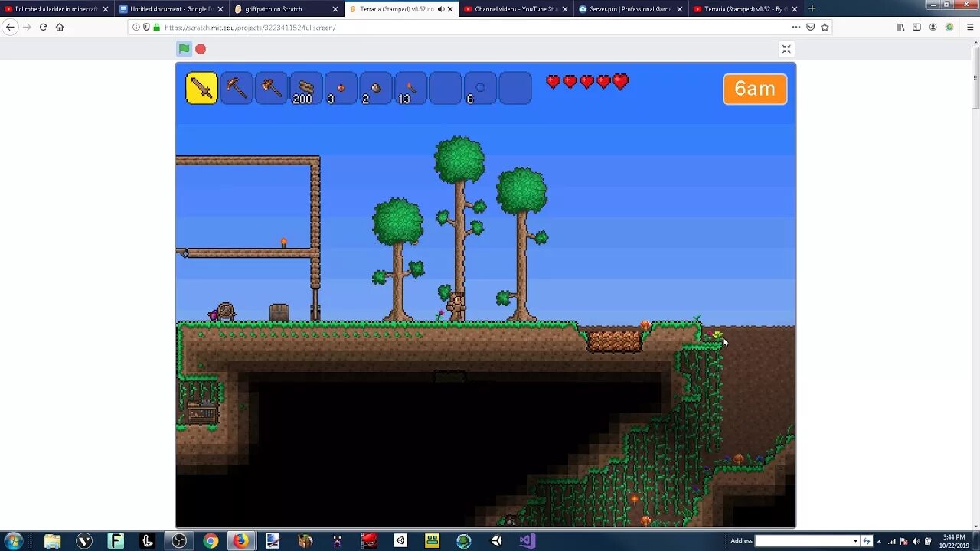The image size is (980, 551).
Task: Toggle the Firefox sidebar view
Action: click(x=916, y=27)
